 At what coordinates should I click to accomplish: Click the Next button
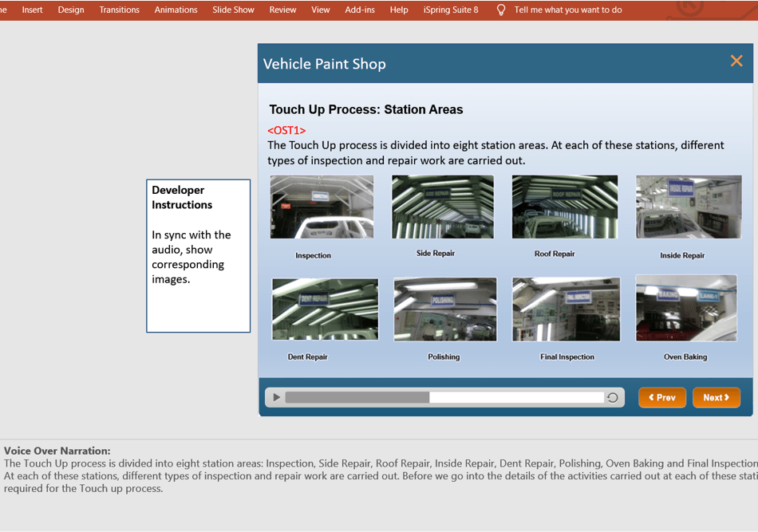click(x=716, y=397)
